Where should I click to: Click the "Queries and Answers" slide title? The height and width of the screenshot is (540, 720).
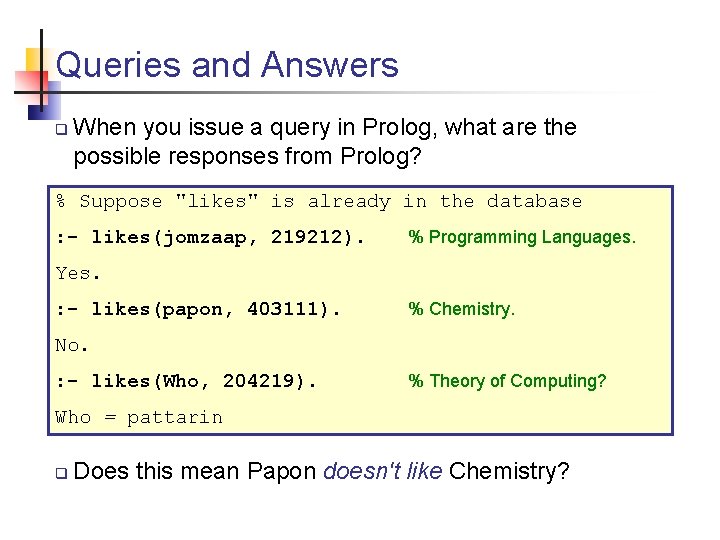coord(227,65)
